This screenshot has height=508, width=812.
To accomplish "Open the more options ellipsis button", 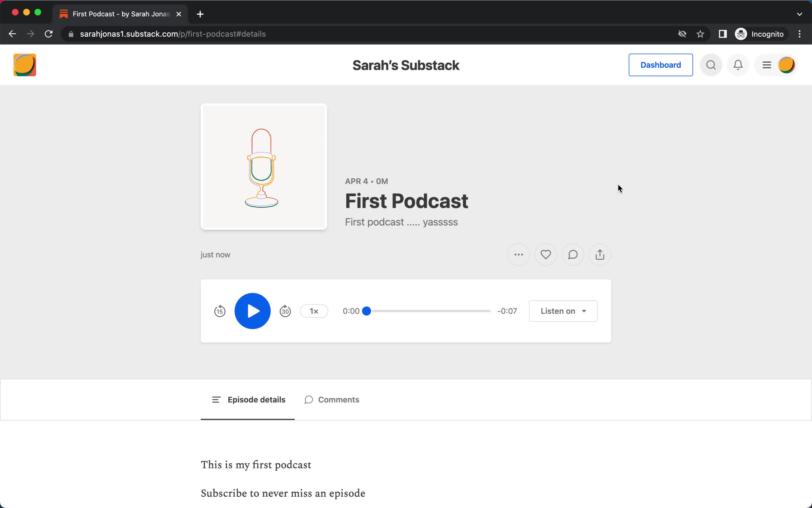I will pos(518,255).
